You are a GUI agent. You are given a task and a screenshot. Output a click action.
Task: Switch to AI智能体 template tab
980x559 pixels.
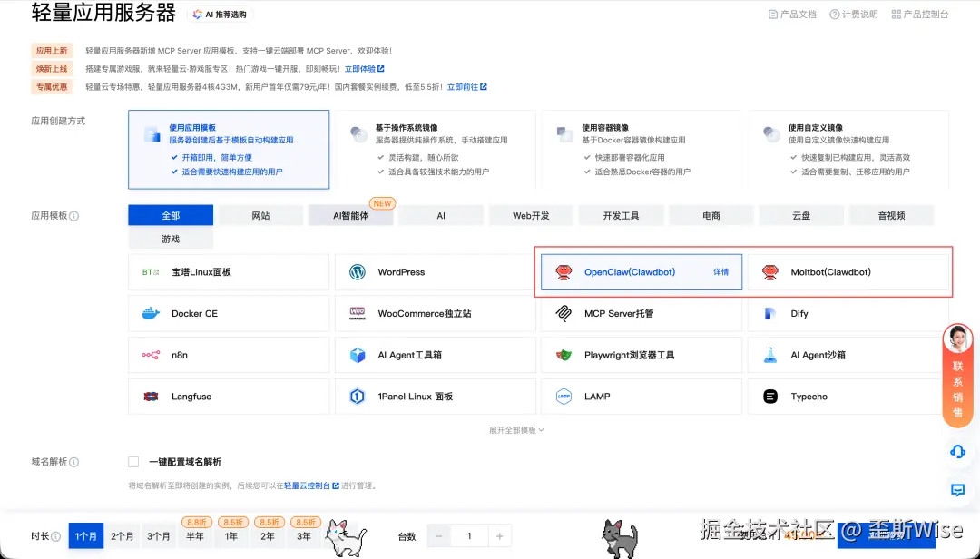(350, 216)
